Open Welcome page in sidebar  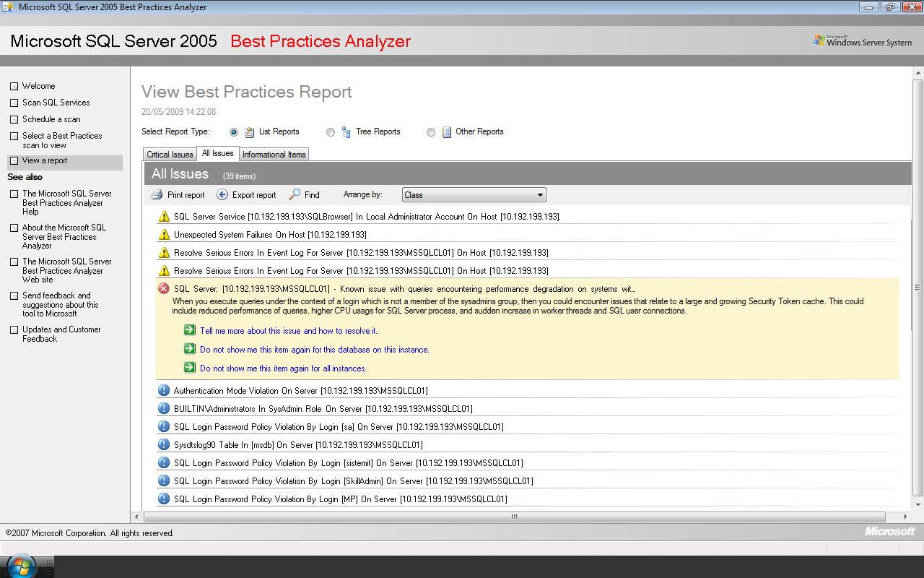(38, 86)
